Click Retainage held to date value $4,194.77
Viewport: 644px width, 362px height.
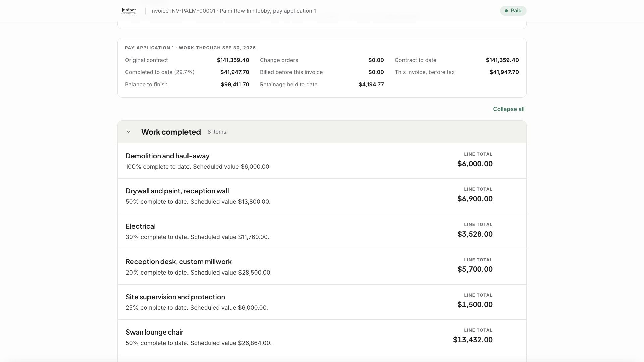(x=371, y=85)
